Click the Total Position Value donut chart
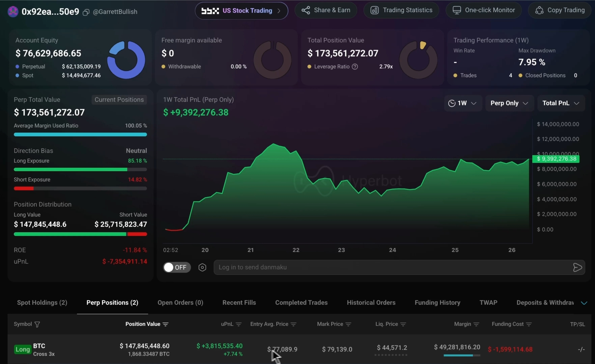 (x=418, y=60)
